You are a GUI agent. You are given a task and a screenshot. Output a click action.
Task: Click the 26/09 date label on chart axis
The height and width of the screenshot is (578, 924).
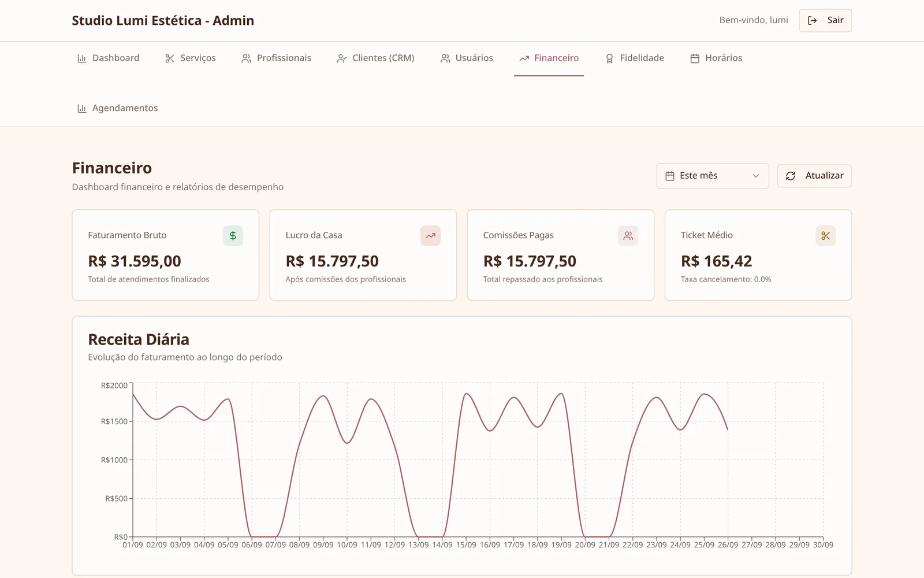click(728, 545)
